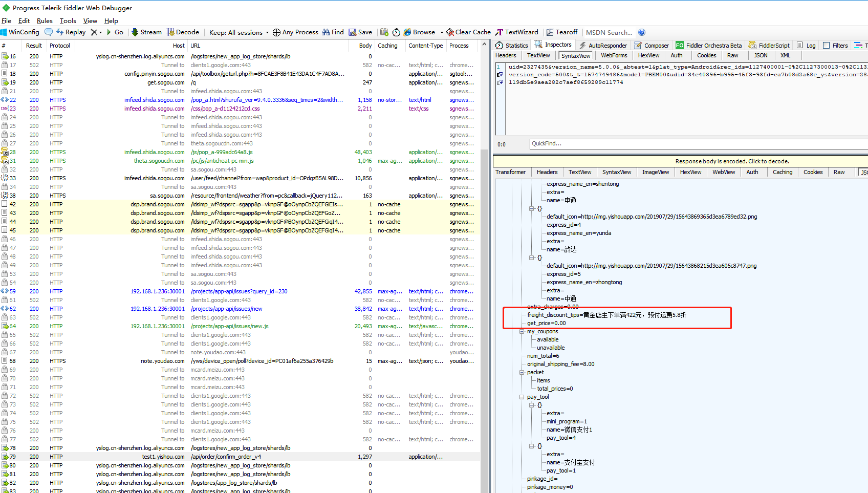Sort sessions by Result column header
Image resolution: width=868 pixels, height=493 pixels.
pos(34,46)
